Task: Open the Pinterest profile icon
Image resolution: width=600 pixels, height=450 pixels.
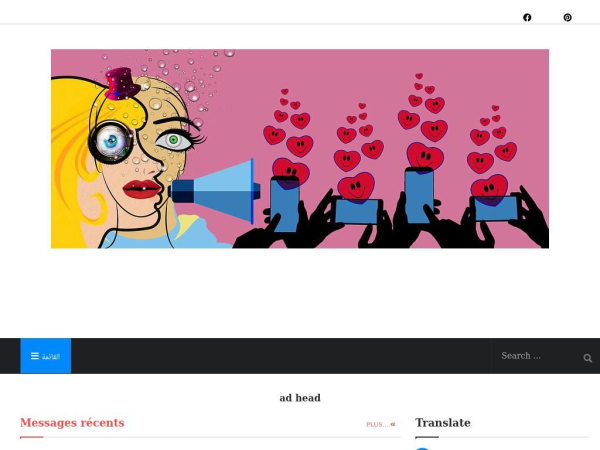Action: tap(567, 18)
